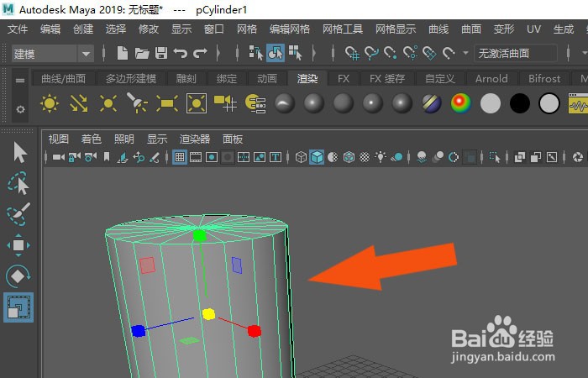Create an ambient light from shelf
Image resolution: width=588 pixels, height=378 pixels.
click(50, 103)
